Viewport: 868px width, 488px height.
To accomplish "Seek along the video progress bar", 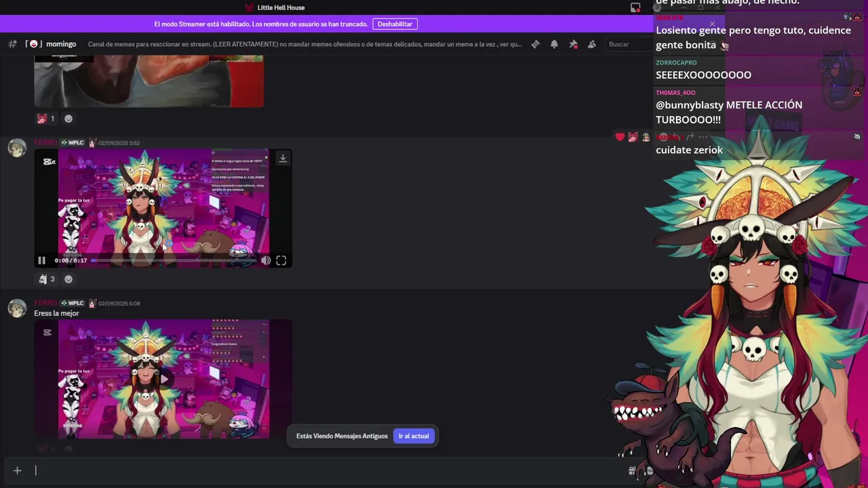I will click(174, 260).
